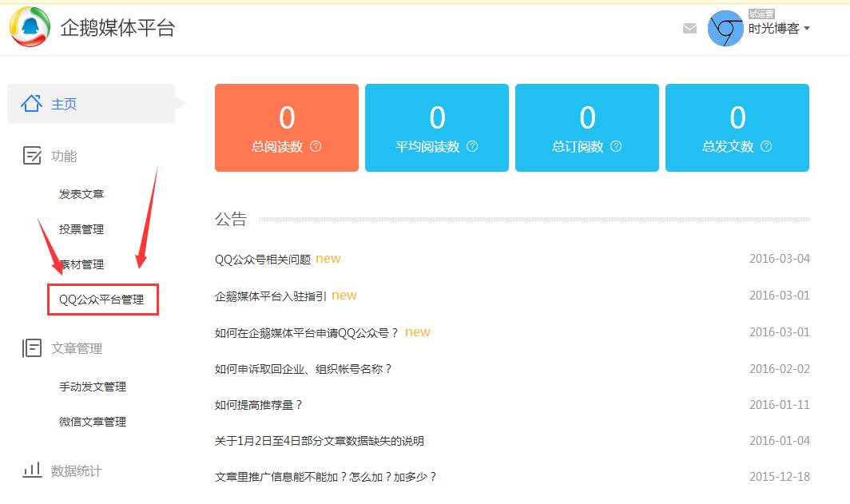Click the date 2016-01-11
Screen dimensions: 850x504
point(780,405)
